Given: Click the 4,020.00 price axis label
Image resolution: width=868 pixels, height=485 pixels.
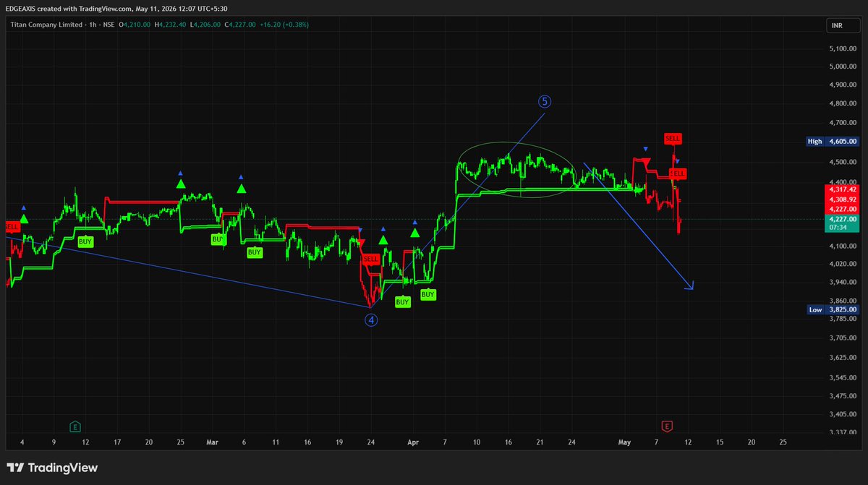Looking at the screenshot, I should tap(843, 265).
